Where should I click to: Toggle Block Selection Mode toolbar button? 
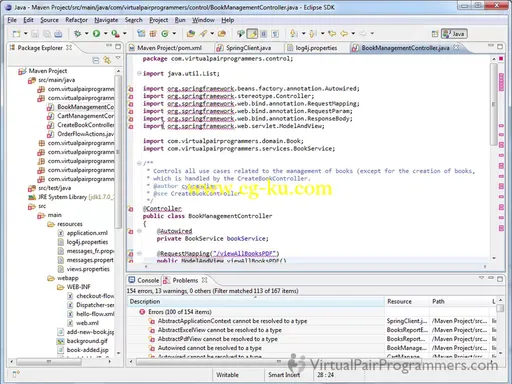point(264,33)
